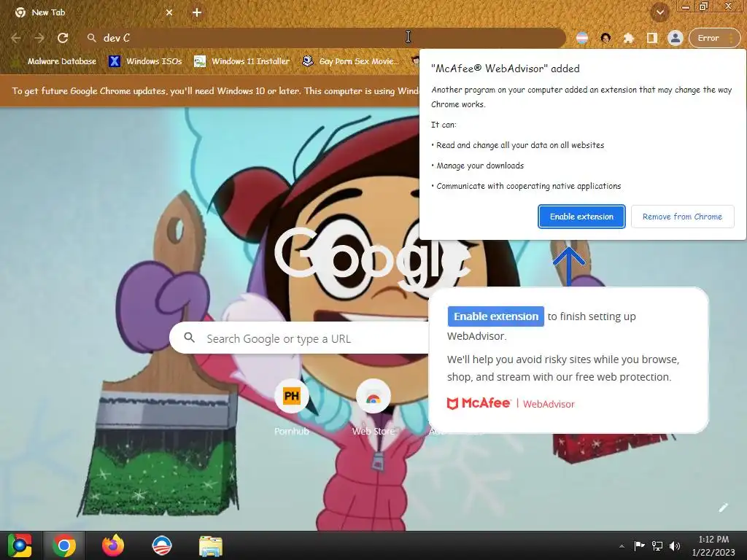Click the 'McAfee® WebAdvisor added' heading

505,69
